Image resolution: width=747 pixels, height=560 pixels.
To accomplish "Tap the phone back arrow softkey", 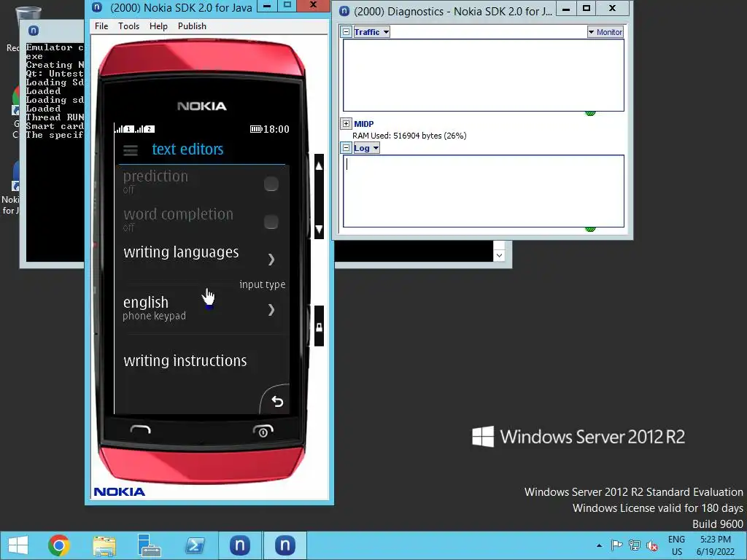I will pos(277,402).
